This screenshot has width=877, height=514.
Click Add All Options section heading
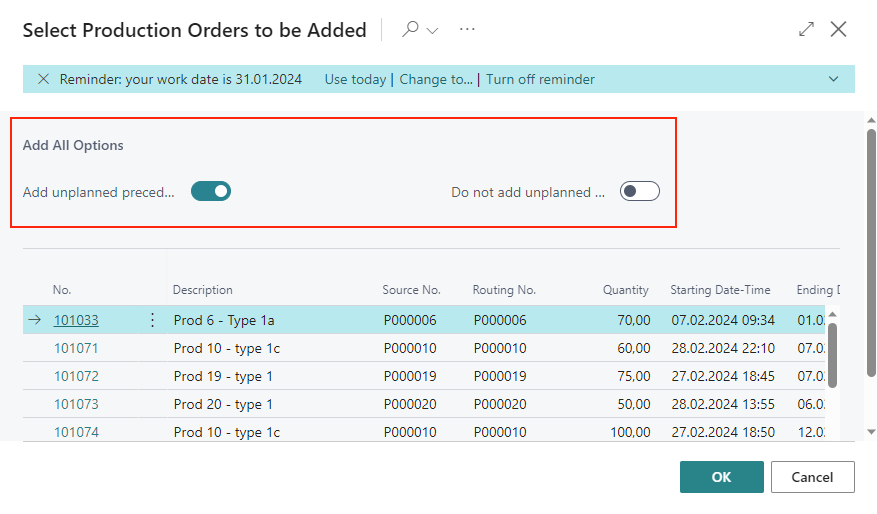click(x=73, y=145)
